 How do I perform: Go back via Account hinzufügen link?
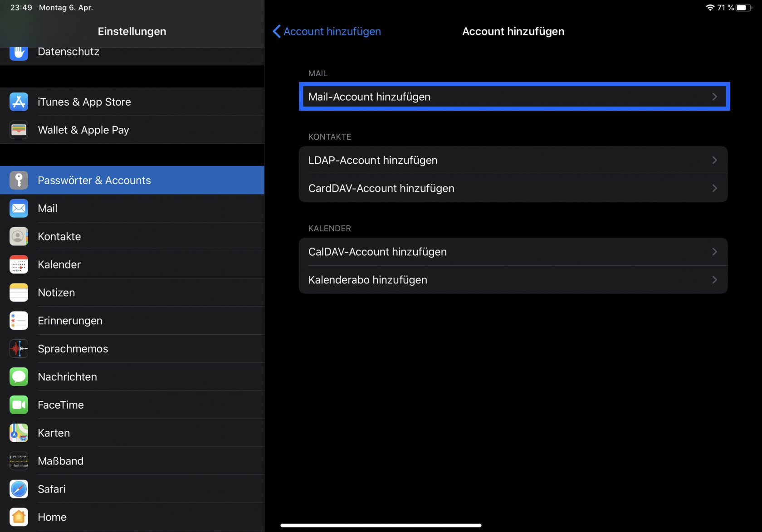pos(332,31)
